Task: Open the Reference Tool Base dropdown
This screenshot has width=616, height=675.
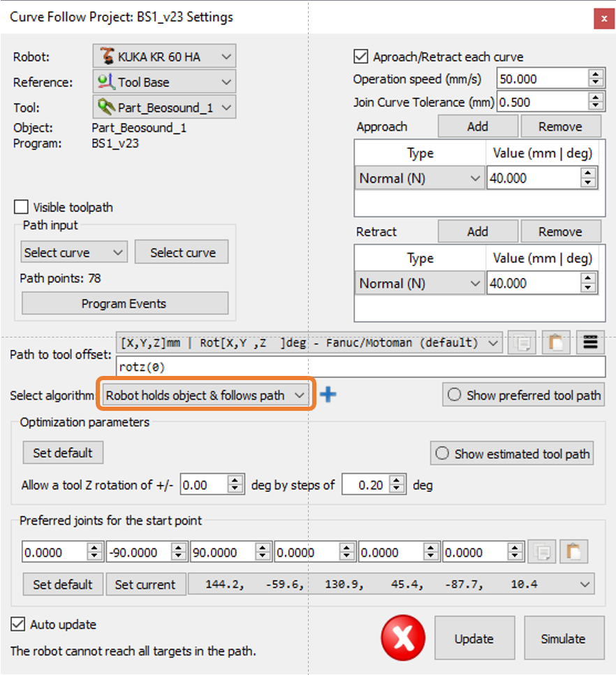Action: tap(164, 82)
